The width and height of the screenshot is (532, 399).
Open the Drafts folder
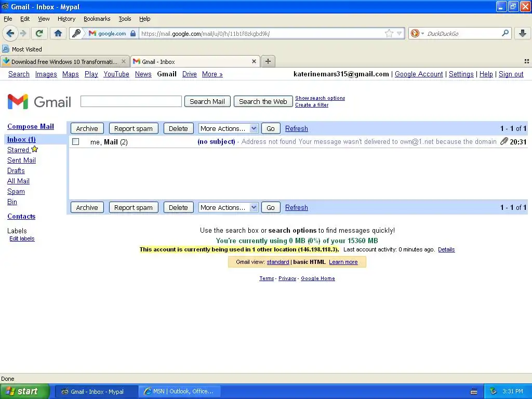tap(16, 170)
